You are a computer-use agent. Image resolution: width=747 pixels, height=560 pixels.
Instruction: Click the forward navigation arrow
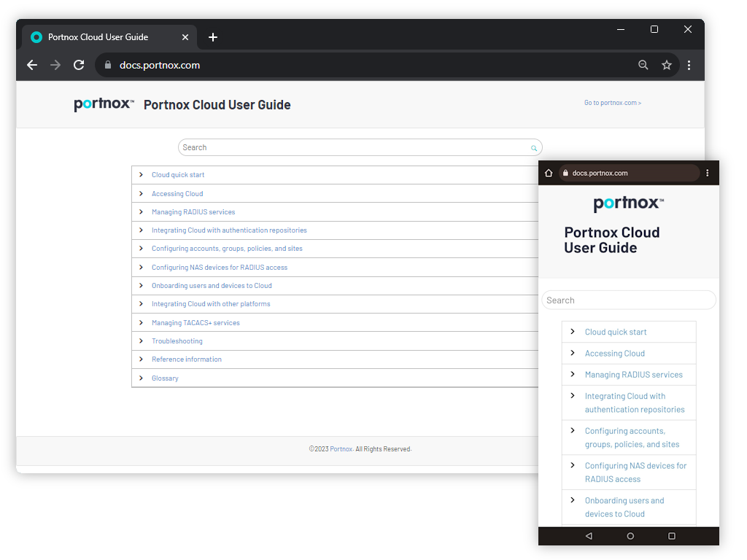pos(55,65)
